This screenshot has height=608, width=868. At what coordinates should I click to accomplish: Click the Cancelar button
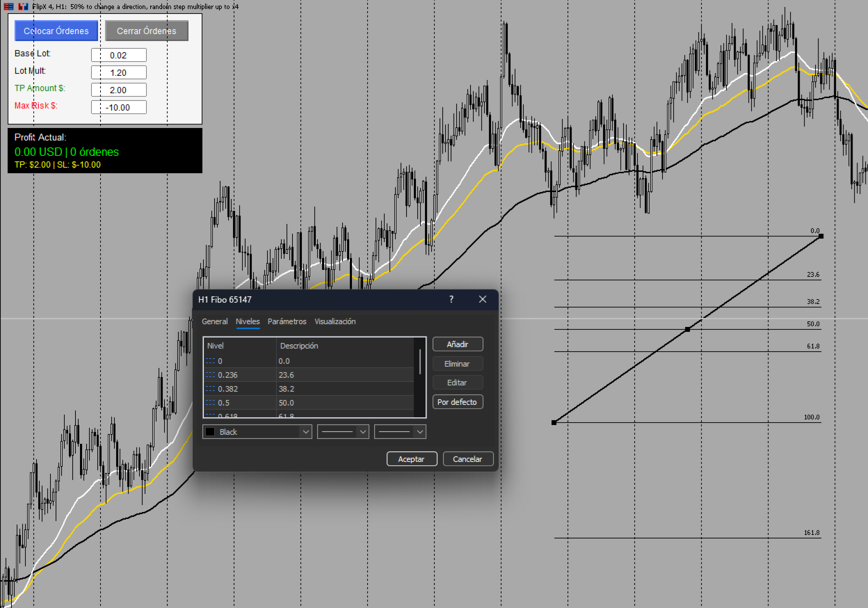(x=467, y=459)
